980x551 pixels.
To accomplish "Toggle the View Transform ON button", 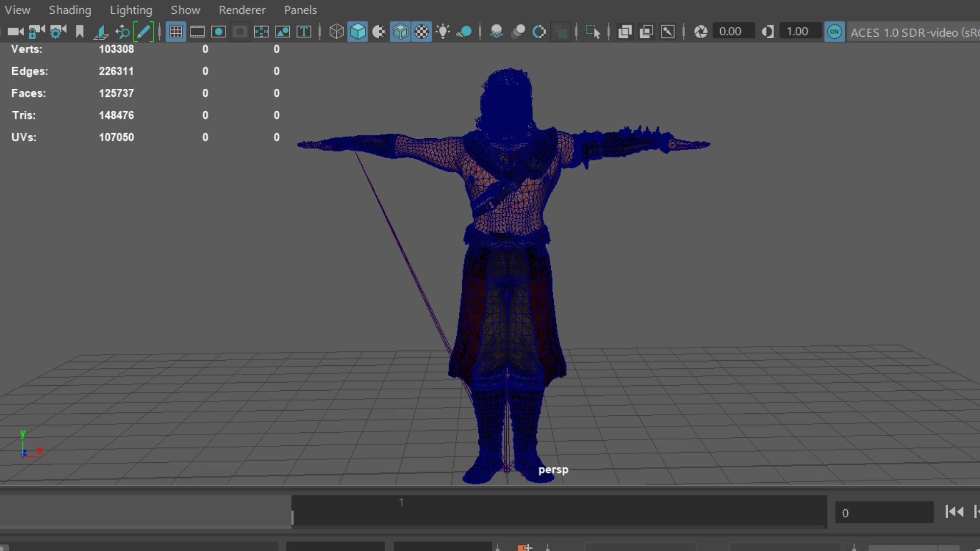I will pos(835,32).
